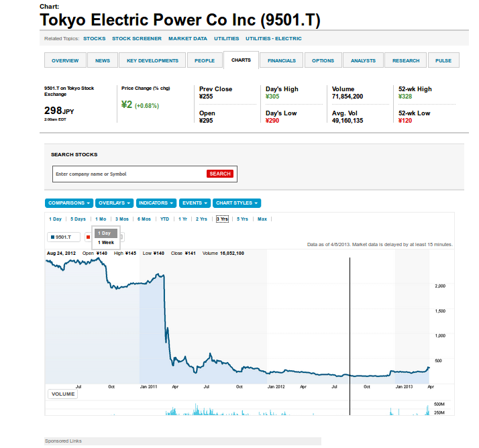Select 1 Day in the interval popup
479x448 pixels.
(x=106, y=233)
